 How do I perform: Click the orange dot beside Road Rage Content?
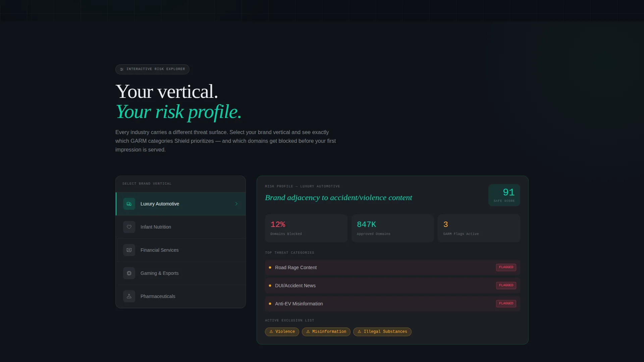tap(270, 267)
